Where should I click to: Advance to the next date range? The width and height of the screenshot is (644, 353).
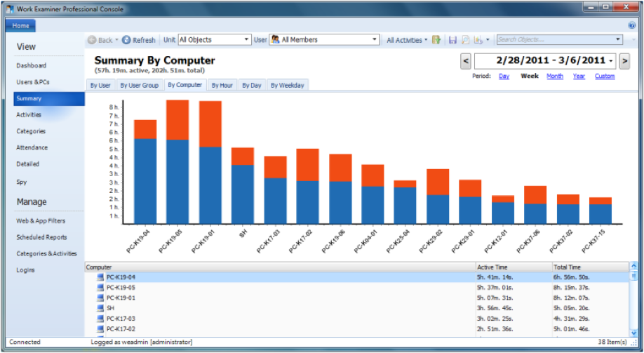click(624, 61)
